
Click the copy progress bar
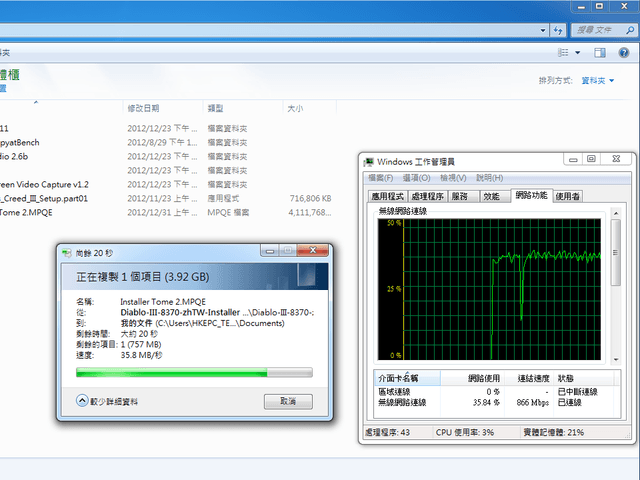[194, 372]
